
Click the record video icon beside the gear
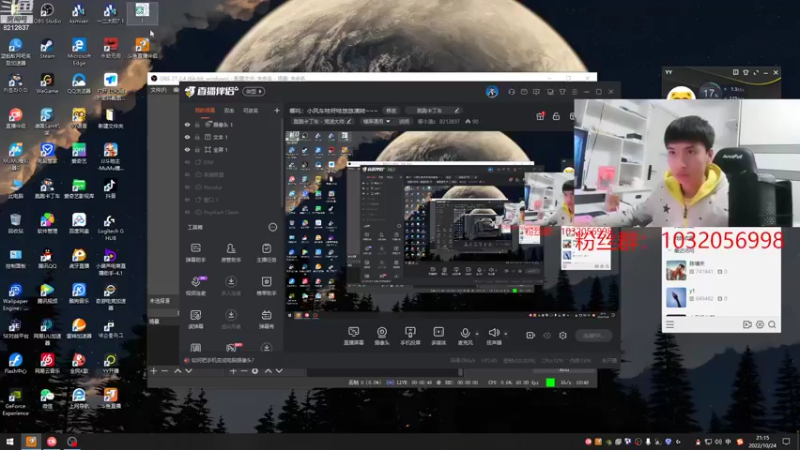[531, 335]
